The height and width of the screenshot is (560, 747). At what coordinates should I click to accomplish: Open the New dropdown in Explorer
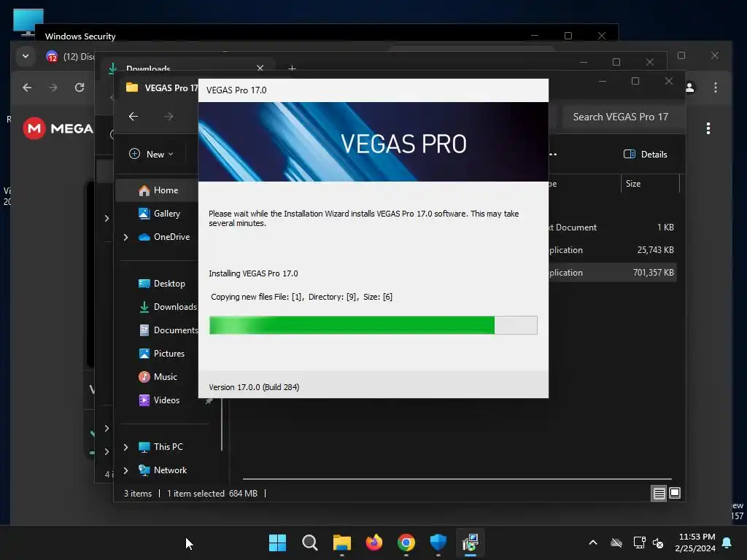pyautogui.click(x=151, y=154)
